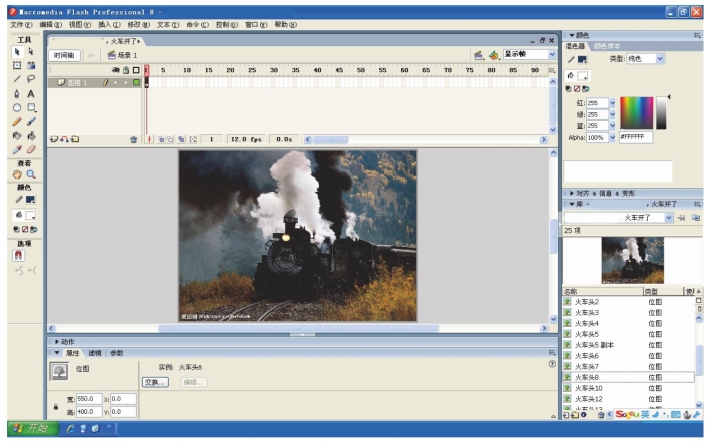This screenshot has width=722, height=447.
Task: Add a motion guide layer
Action: pyautogui.click(x=64, y=139)
